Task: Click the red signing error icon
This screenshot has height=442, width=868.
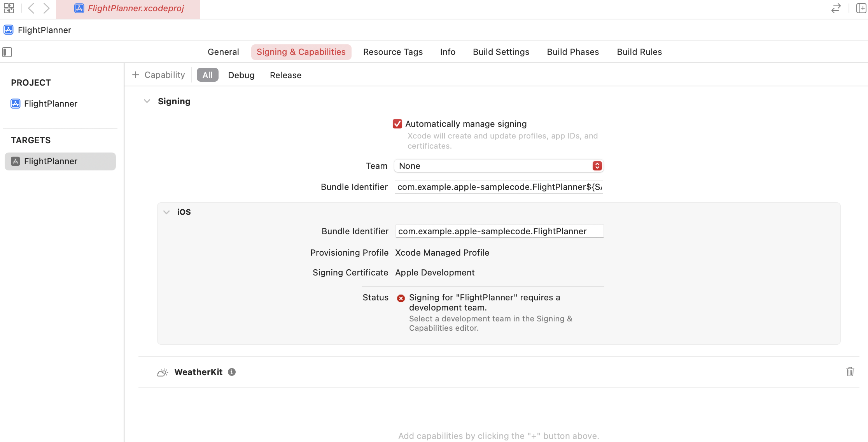Action: (x=401, y=298)
